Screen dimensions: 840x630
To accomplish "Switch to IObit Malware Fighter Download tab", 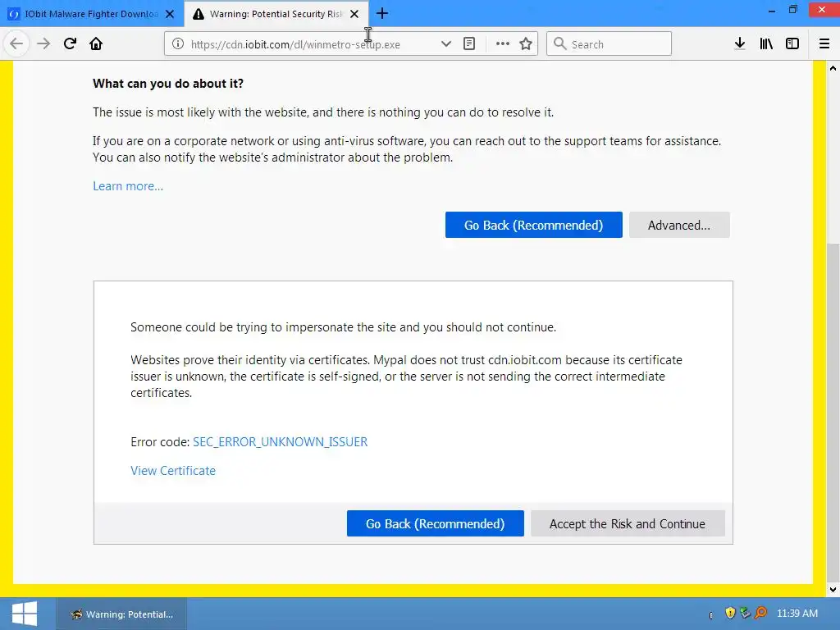I will point(92,14).
